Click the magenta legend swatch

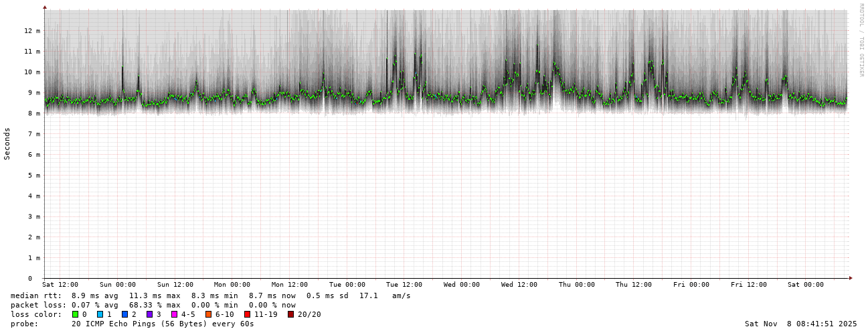[174, 314]
